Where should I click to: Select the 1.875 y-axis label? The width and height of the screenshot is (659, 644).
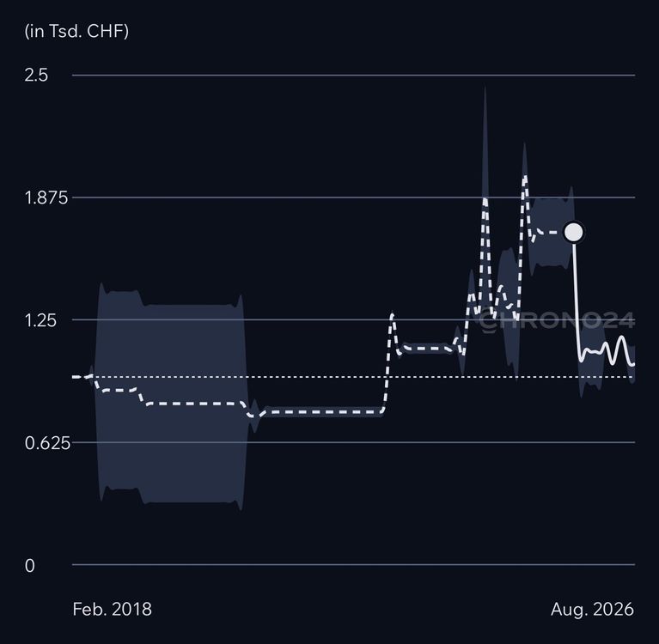[46, 197]
